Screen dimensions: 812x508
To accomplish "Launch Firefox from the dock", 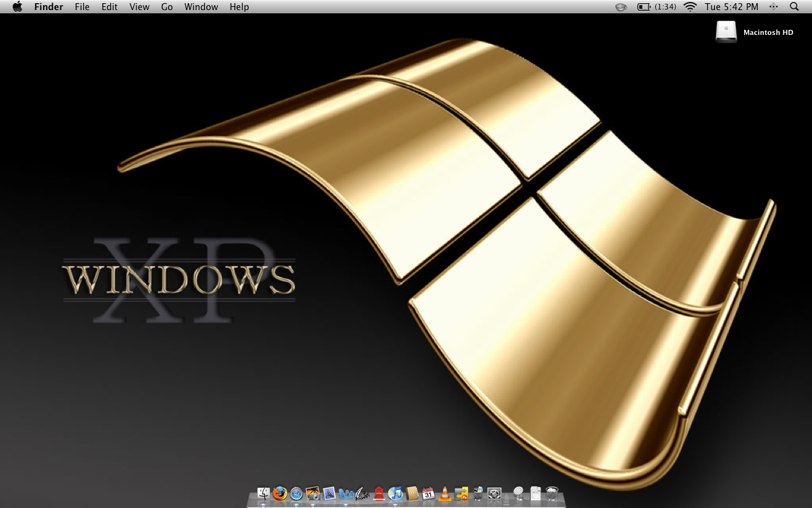I will (280, 493).
